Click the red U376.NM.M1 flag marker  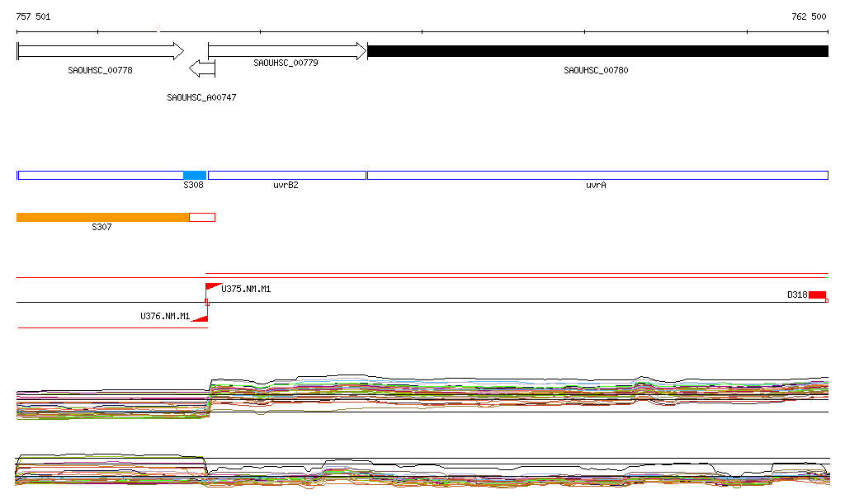(200, 318)
